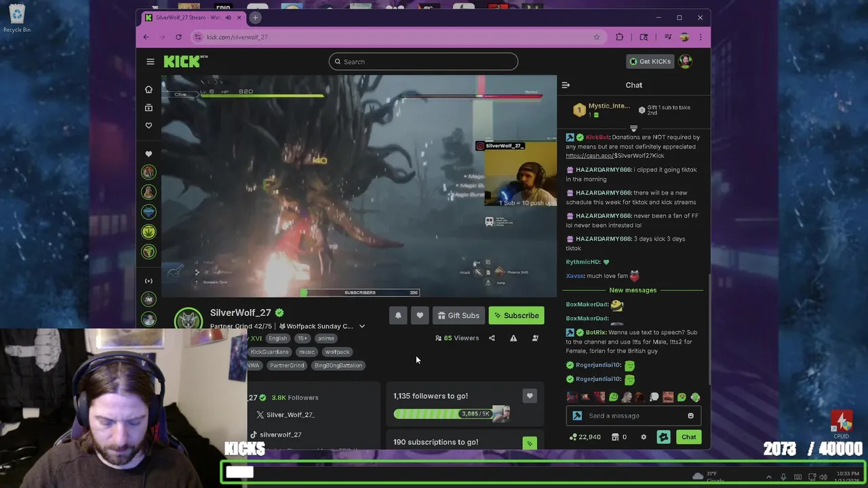Select the music tag

(x=307, y=352)
